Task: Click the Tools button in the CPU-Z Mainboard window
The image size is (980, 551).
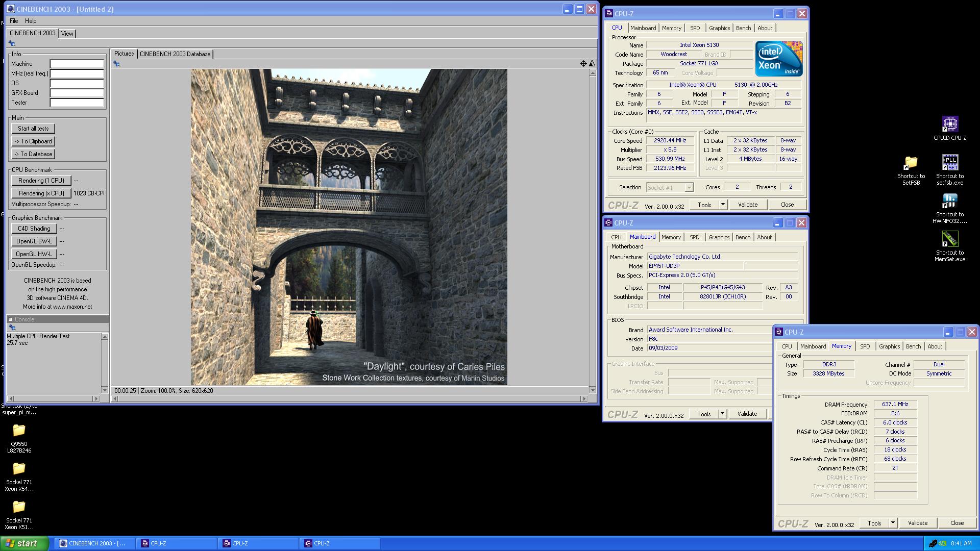Action: [x=704, y=414]
